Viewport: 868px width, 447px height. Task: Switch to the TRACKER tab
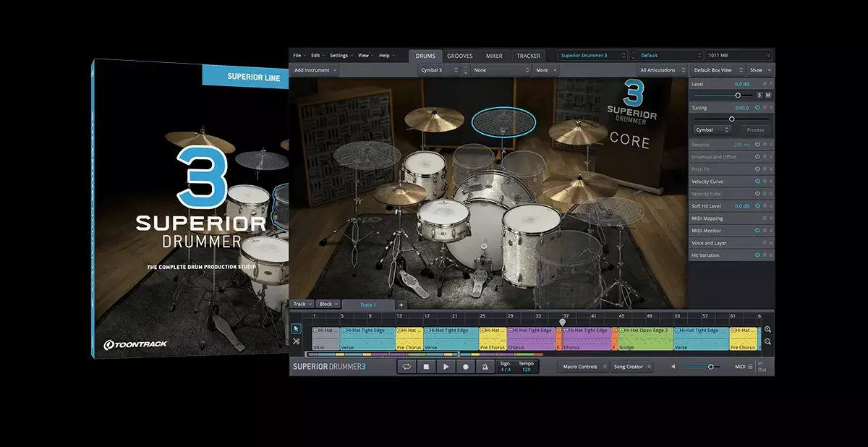529,56
